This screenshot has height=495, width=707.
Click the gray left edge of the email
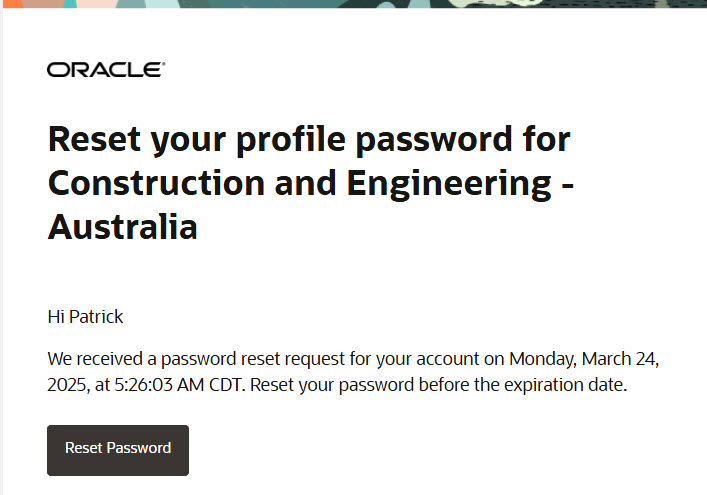(1, 252)
